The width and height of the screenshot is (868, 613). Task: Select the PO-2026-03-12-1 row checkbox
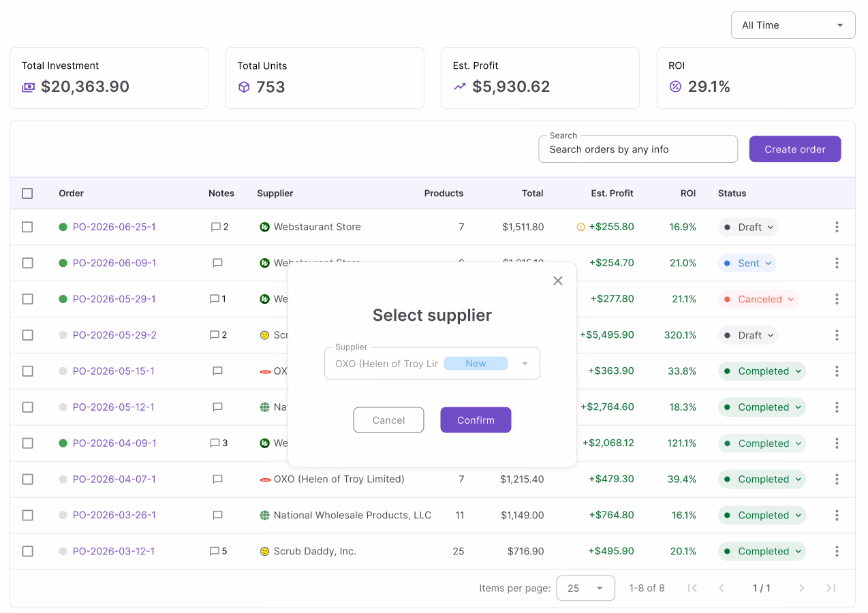pyautogui.click(x=27, y=551)
